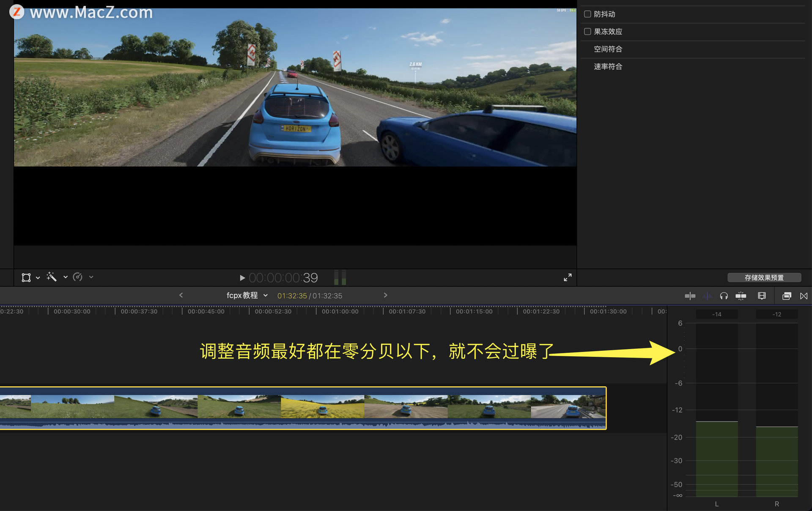The image size is (812, 511).
Task: Click the 00:00:30:00 mark on the ruler
Action: click(x=72, y=312)
